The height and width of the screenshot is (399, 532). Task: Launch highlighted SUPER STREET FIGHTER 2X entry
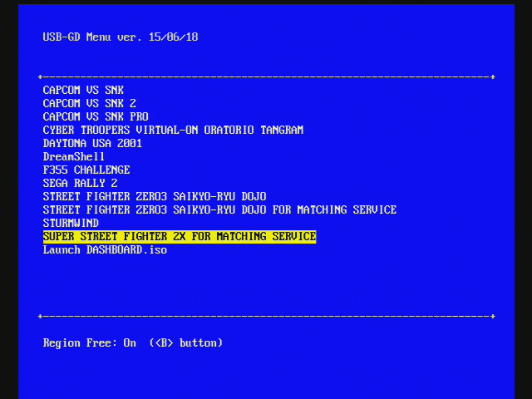pyautogui.click(x=180, y=236)
